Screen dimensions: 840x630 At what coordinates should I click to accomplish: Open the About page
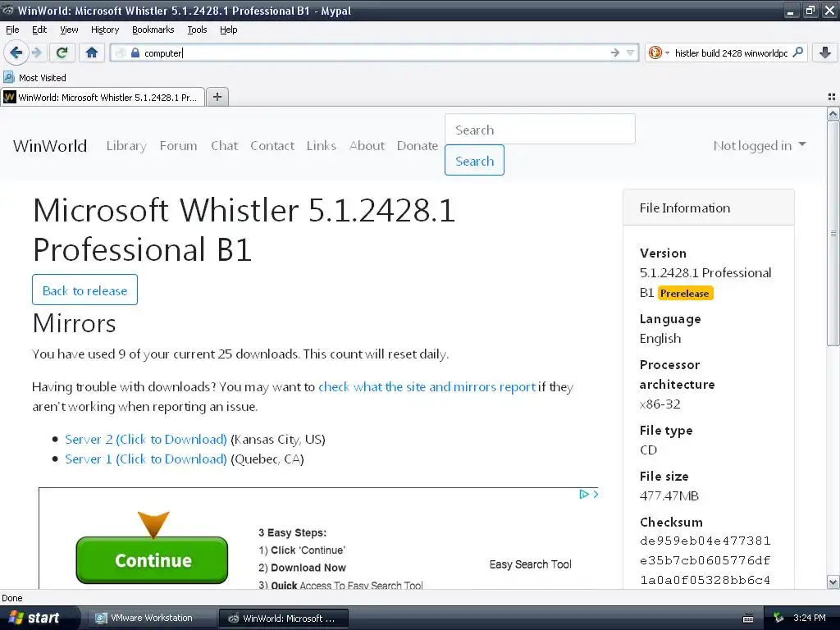(367, 146)
